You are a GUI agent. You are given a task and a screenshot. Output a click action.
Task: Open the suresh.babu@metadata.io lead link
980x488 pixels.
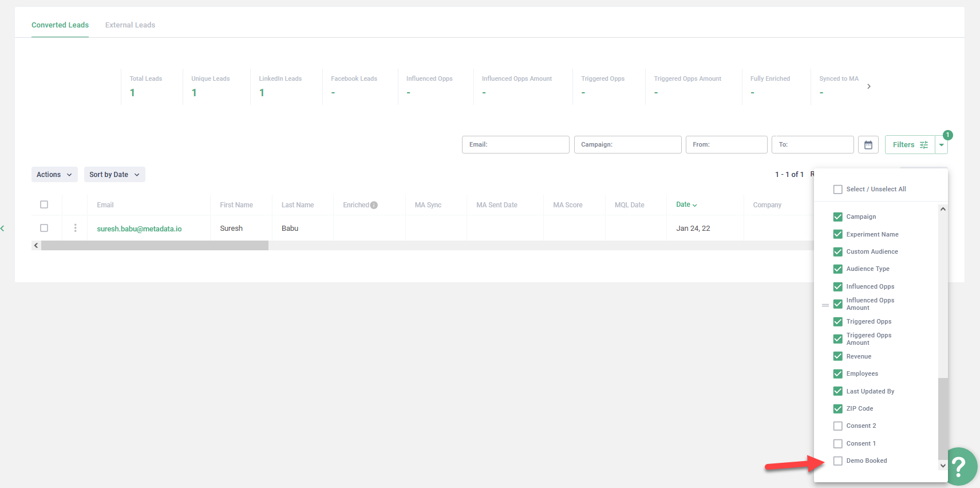139,229
